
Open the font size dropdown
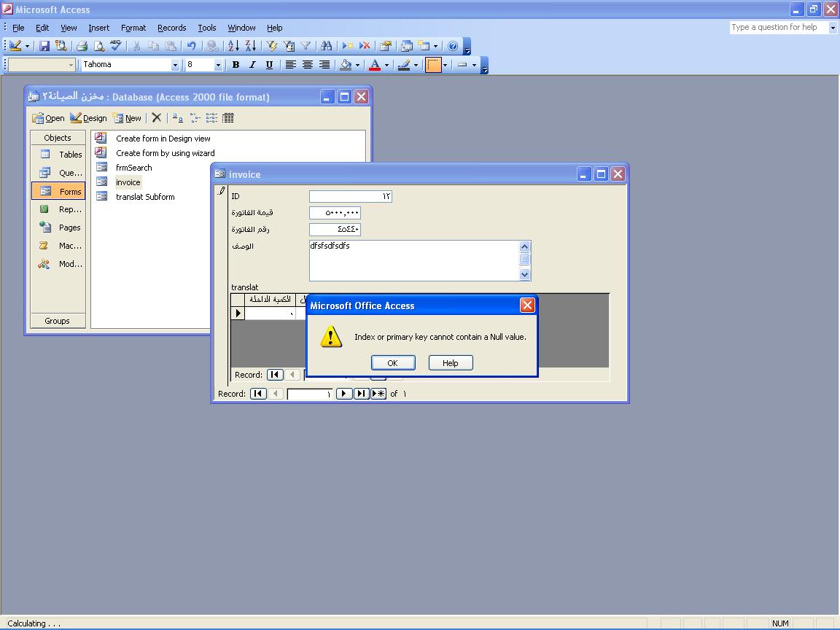click(218, 65)
